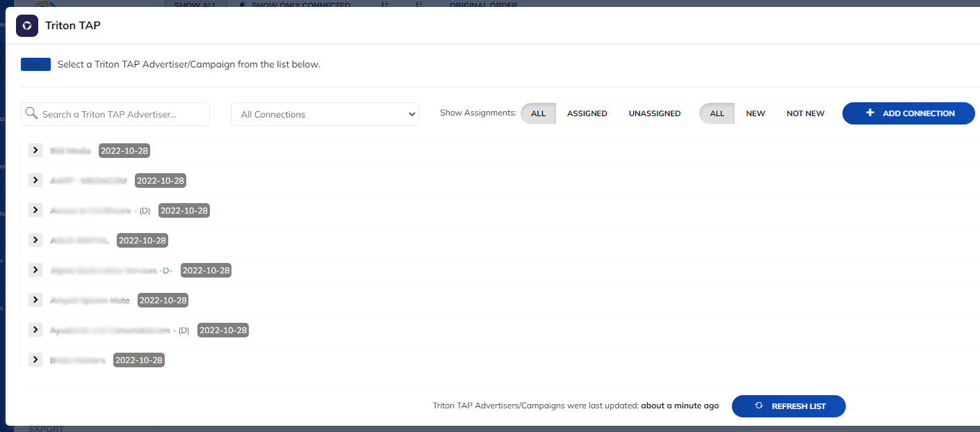Click the 'about a minute ago' update text
This screenshot has width=980, height=432.
click(x=680, y=406)
